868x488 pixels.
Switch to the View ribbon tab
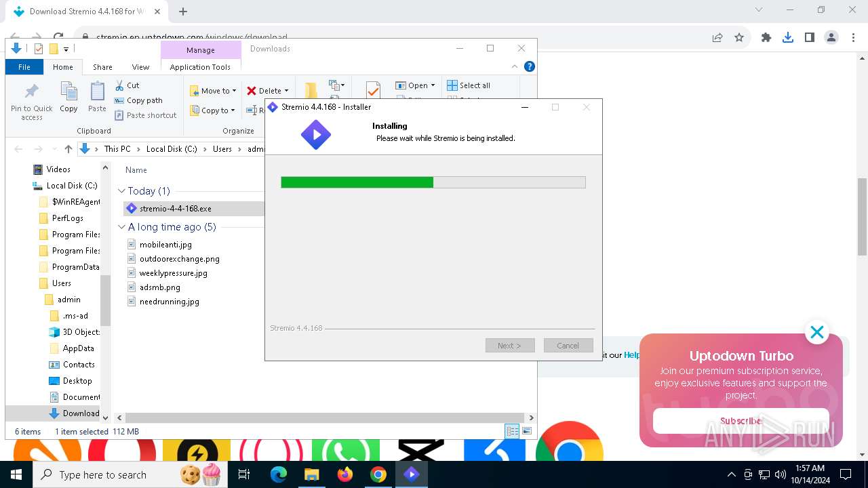coord(140,67)
